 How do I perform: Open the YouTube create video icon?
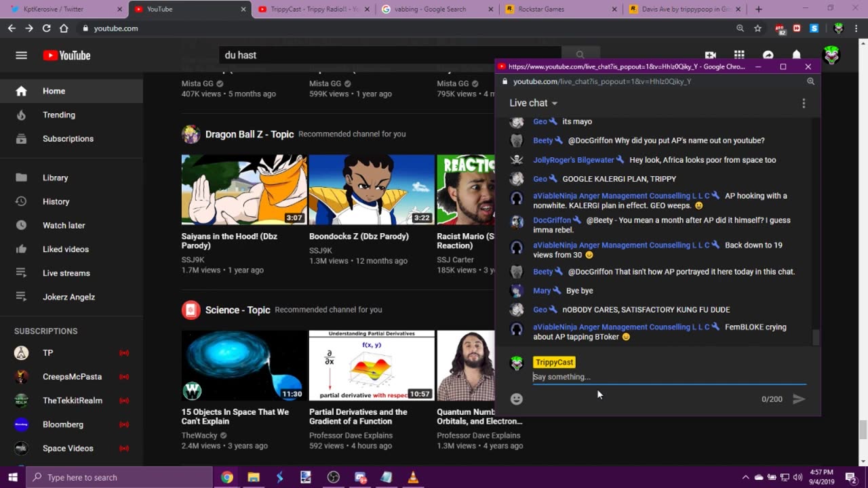click(x=711, y=56)
